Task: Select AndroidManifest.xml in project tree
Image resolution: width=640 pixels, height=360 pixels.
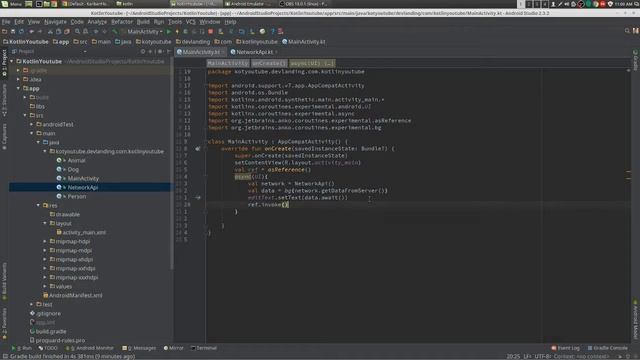Action: click(x=76, y=295)
